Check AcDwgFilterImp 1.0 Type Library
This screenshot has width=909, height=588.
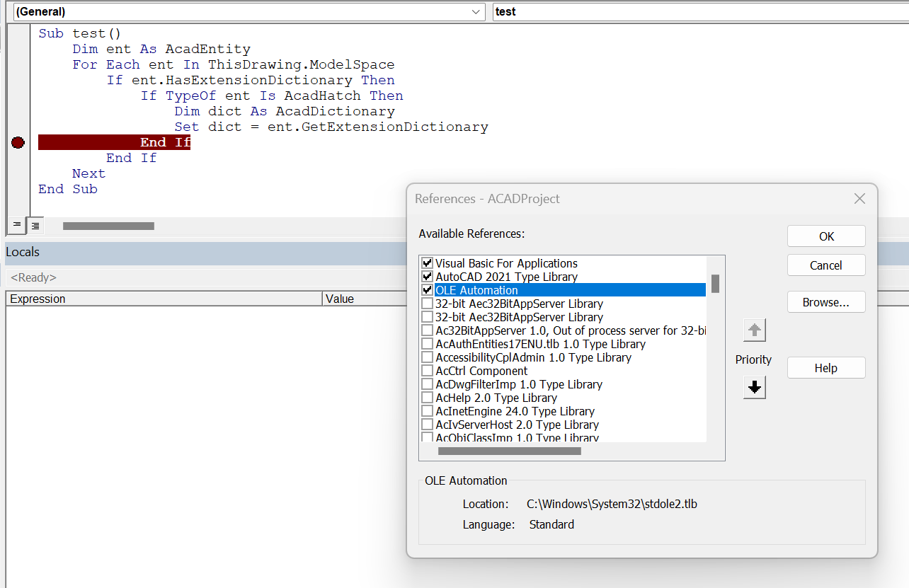pyautogui.click(x=427, y=384)
